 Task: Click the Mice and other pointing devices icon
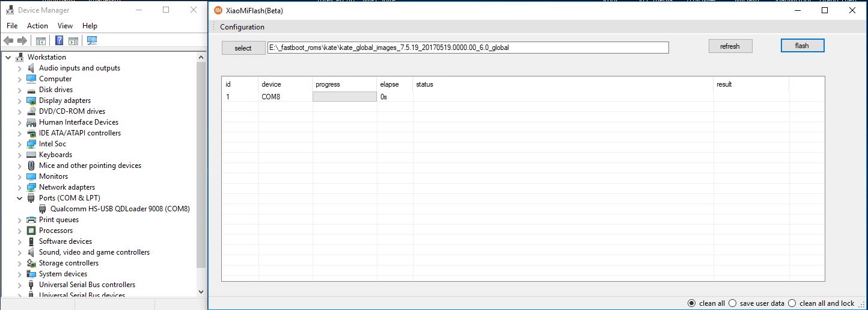click(x=31, y=166)
